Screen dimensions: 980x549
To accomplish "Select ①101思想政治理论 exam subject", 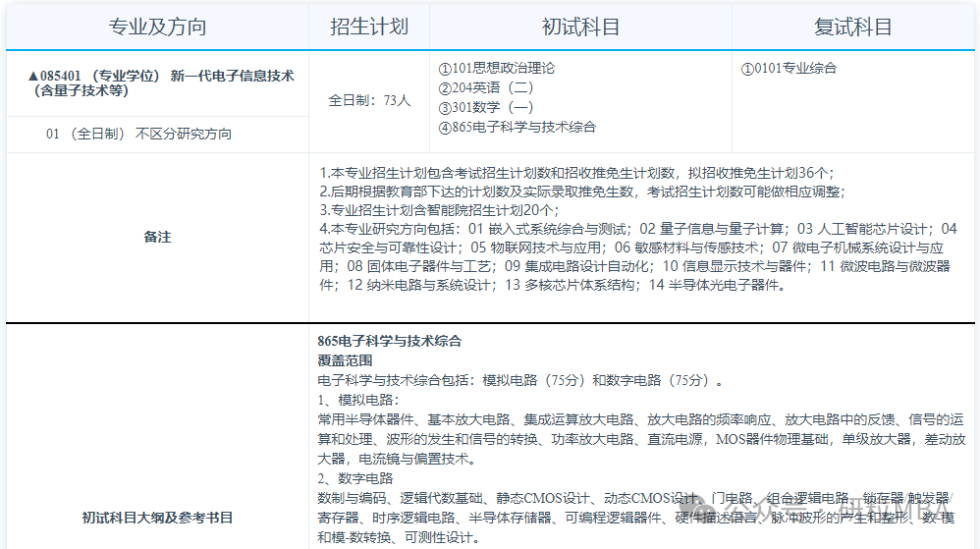I will (496, 68).
